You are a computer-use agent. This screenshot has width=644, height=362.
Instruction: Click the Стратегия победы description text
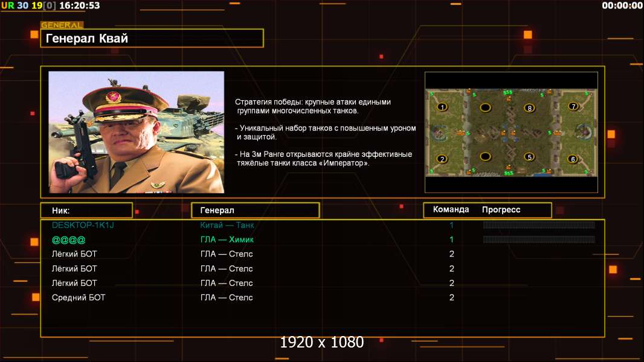pos(313,106)
